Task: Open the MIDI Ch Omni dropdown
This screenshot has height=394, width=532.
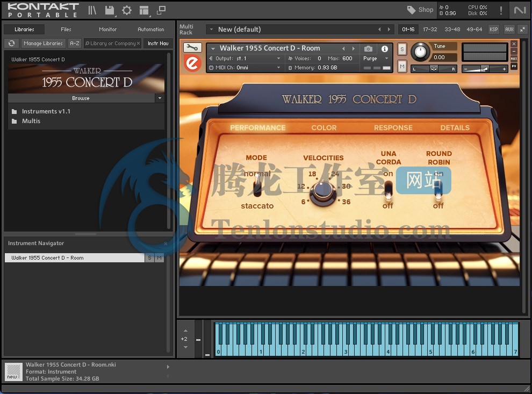Action: pyautogui.click(x=245, y=68)
